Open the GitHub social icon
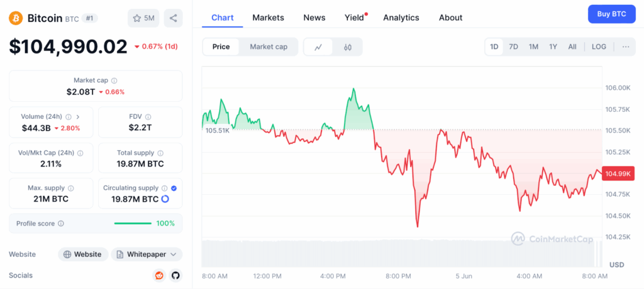 [175, 275]
